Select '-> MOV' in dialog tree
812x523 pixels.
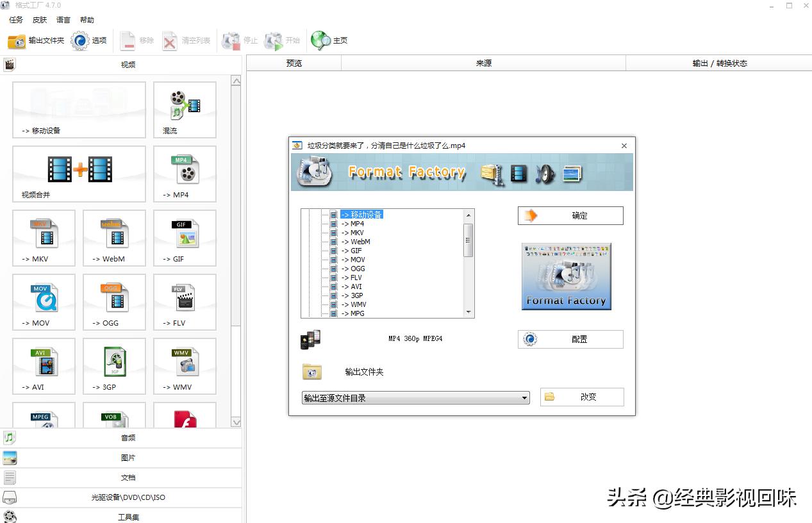coord(352,260)
